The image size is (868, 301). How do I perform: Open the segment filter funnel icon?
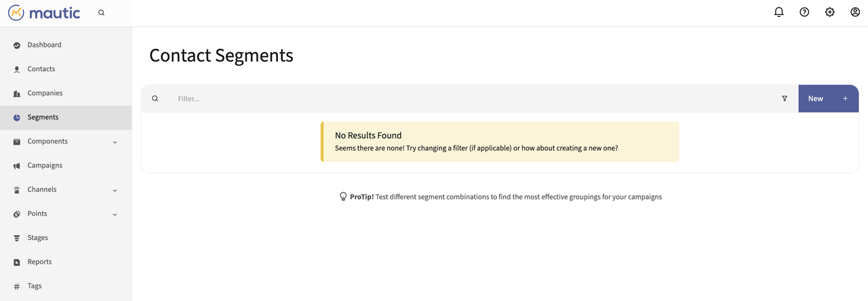pyautogui.click(x=785, y=98)
